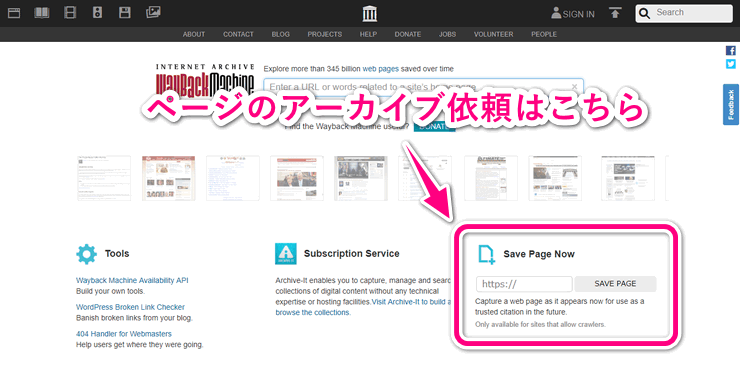Click the magnifier icon in the Search box

coord(644,13)
